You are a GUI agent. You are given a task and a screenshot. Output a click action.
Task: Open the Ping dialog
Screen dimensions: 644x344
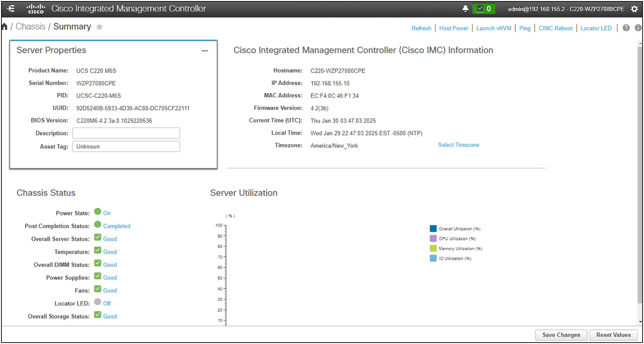coord(525,28)
